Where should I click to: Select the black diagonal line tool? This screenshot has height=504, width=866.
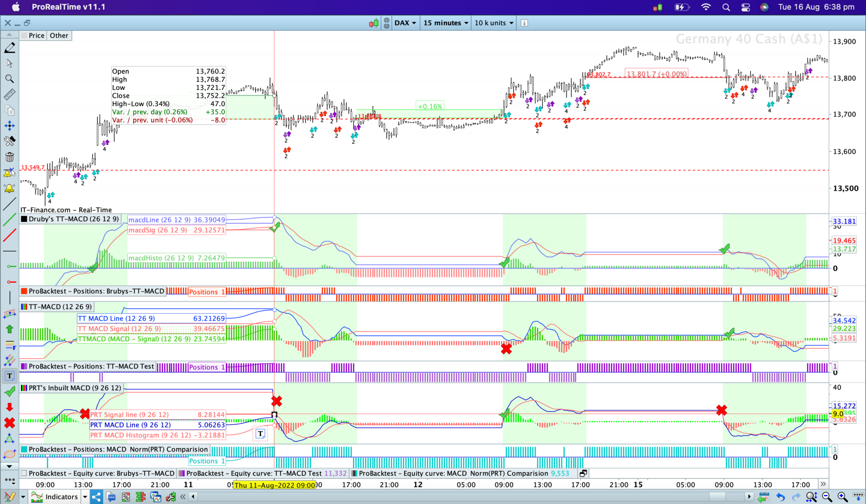click(x=9, y=204)
